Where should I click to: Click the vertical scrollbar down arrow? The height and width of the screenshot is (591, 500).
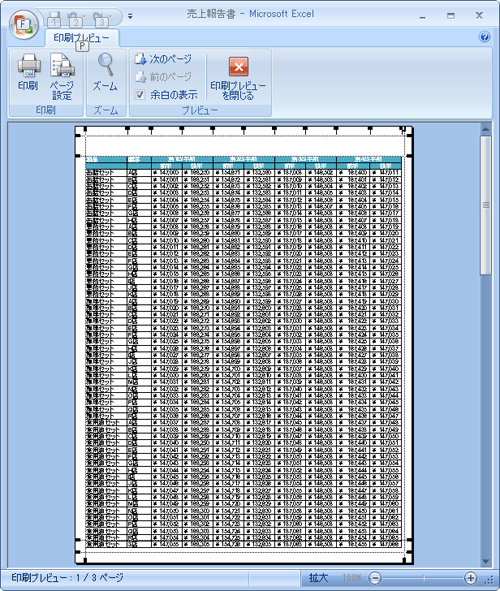[486, 562]
